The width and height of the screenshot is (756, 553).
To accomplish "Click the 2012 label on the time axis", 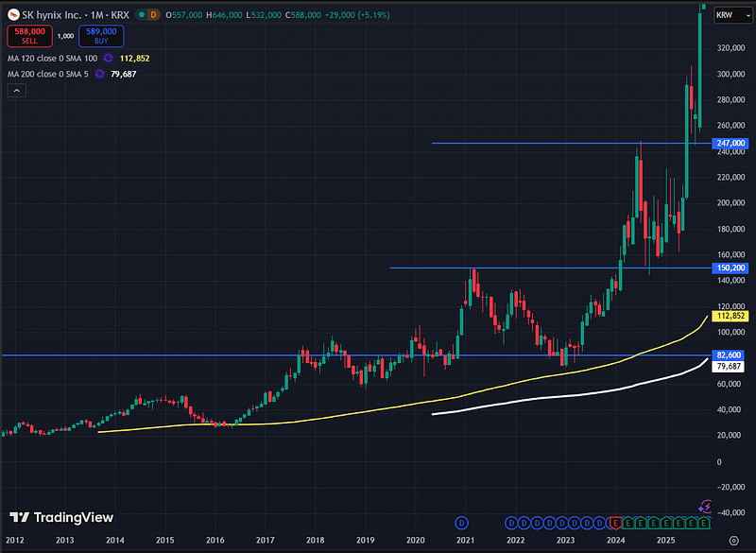I will coord(15,540).
